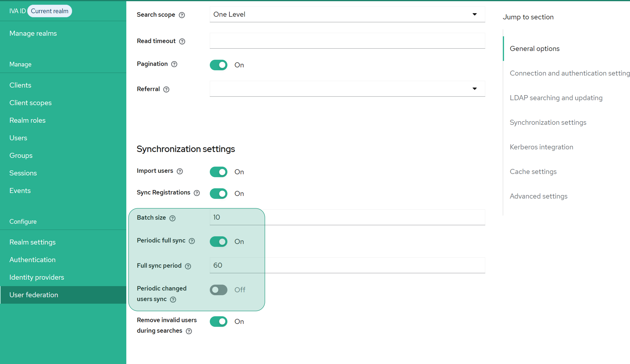Click Full sync period help icon
Viewport: 630px width, 364px height.
(188, 266)
